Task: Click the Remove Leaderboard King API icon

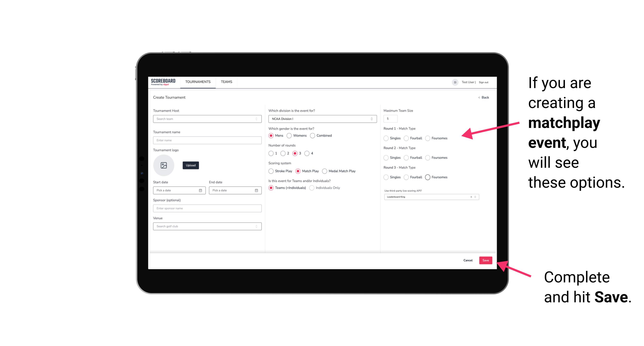Action: point(471,196)
